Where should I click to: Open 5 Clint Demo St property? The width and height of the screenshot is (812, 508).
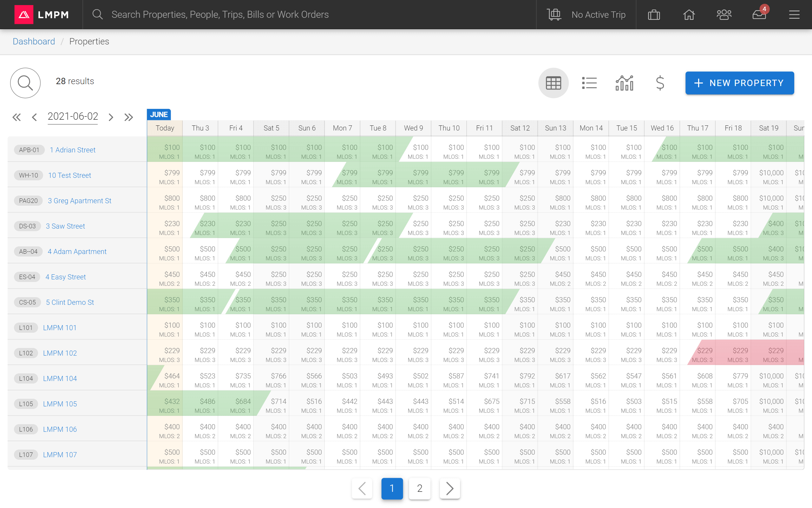70,302
